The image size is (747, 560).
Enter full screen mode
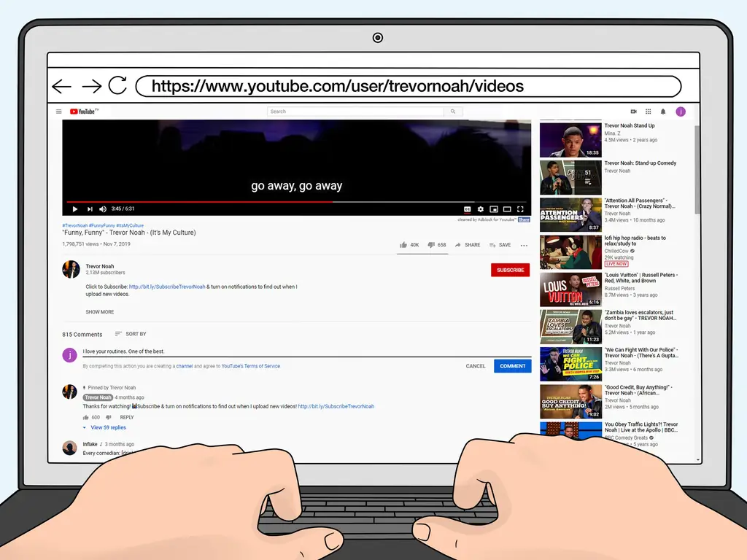[x=521, y=209]
